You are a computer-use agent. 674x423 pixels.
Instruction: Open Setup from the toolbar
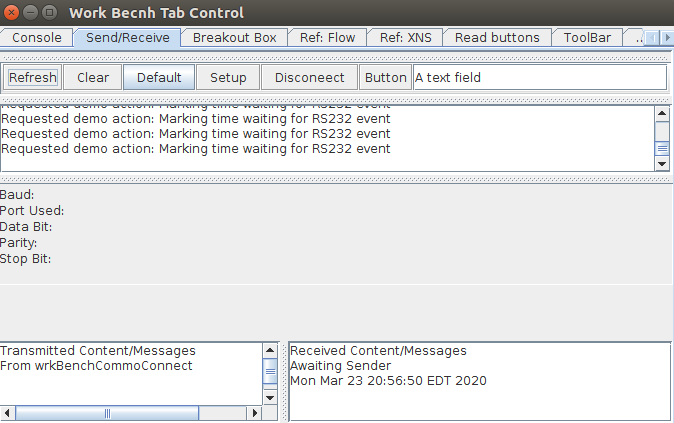[x=228, y=77]
